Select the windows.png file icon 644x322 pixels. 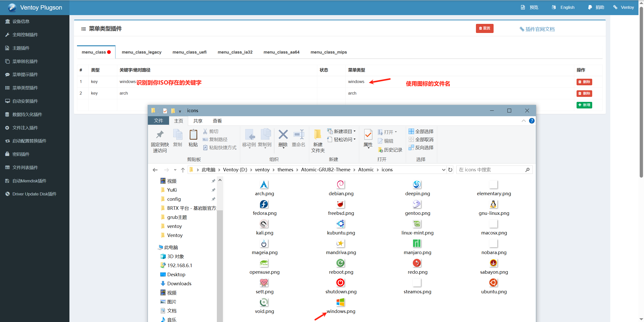[340, 302]
